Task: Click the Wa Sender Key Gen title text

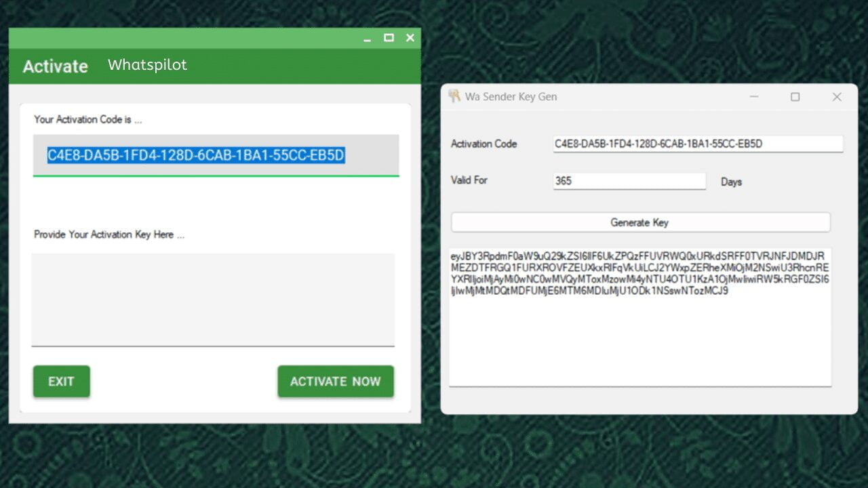Action: (511, 97)
